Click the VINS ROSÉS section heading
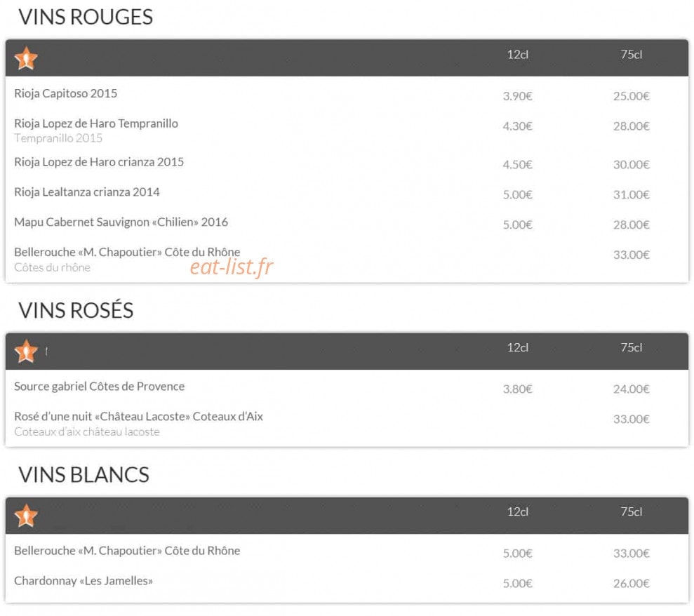The image size is (694, 616). (76, 310)
